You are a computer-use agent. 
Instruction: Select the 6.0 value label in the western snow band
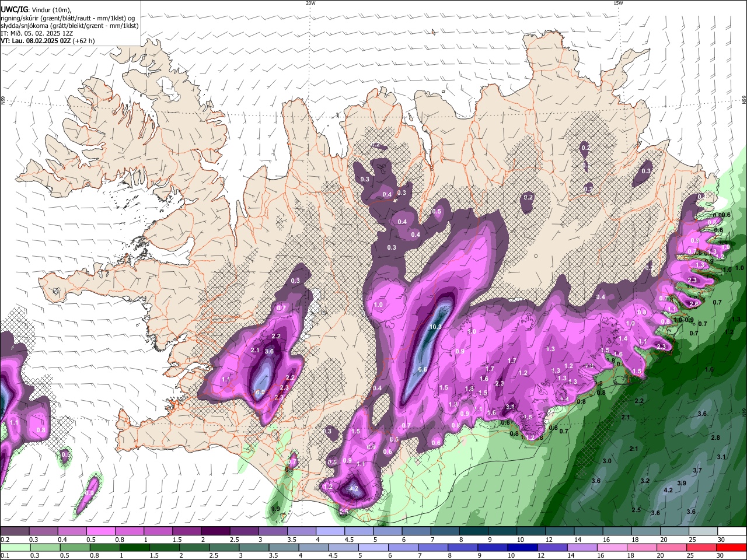(260, 392)
